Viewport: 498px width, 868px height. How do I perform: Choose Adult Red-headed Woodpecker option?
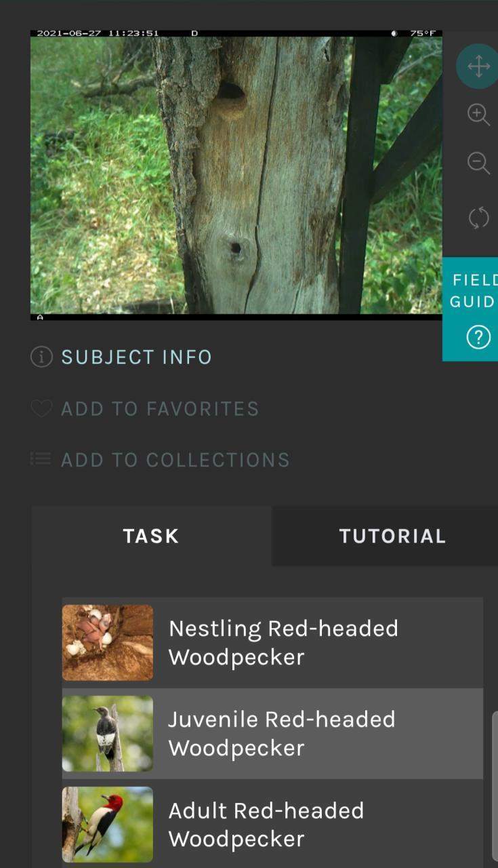(266, 824)
